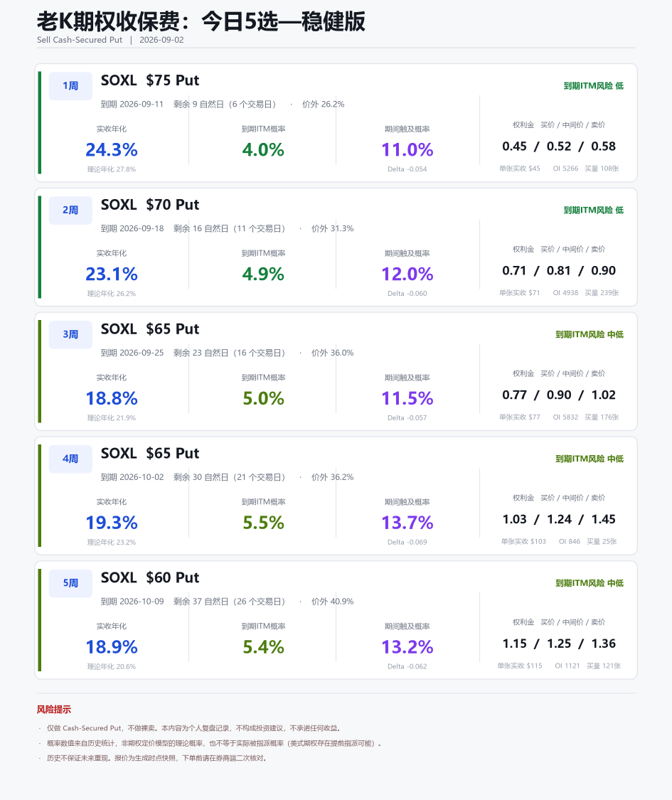
Task: Click 价外 40.9% out-of-money text
Action: pos(332,602)
